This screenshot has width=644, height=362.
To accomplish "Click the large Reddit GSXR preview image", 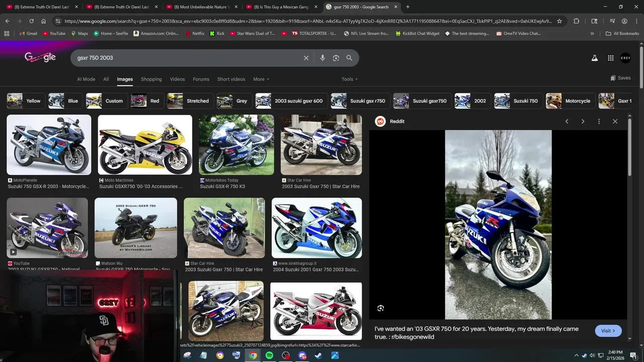I will coord(498,225).
